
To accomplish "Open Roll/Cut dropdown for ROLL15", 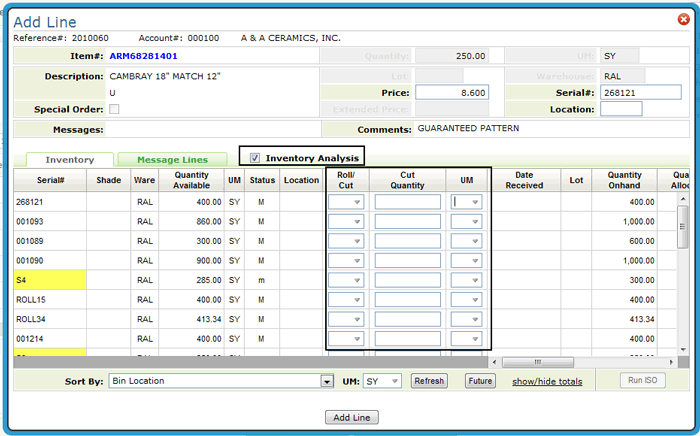I will click(346, 299).
